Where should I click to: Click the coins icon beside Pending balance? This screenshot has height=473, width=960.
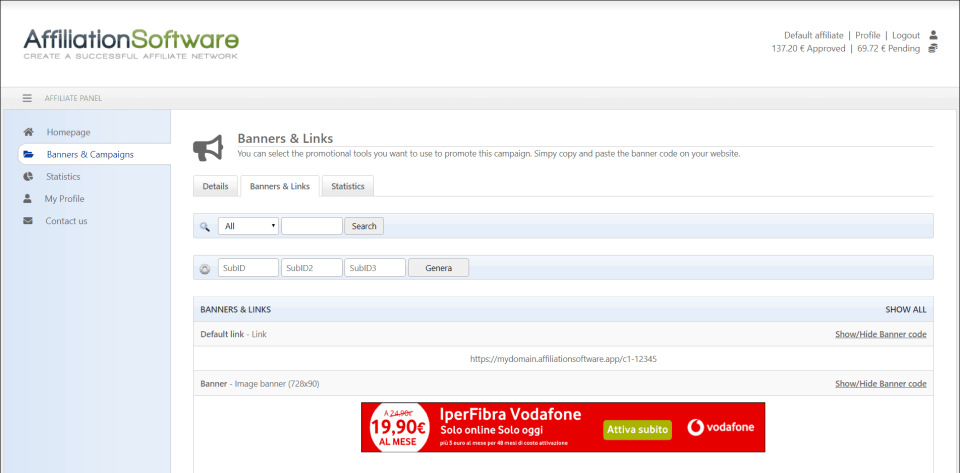point(933,48)
